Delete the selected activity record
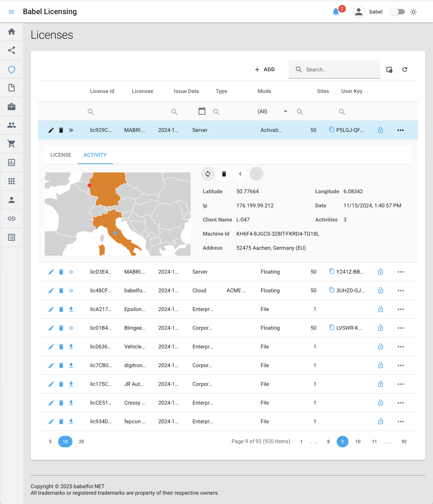This screenshot has width=433, height=504. 224,174
